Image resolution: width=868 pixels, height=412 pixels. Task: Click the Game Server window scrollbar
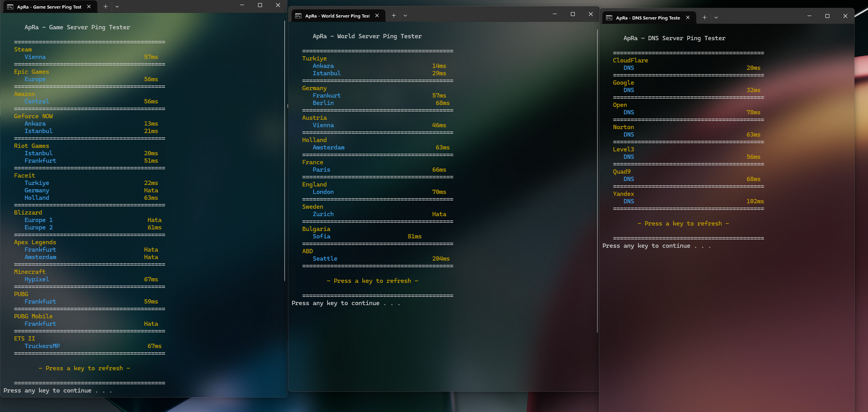coord(285,151)
